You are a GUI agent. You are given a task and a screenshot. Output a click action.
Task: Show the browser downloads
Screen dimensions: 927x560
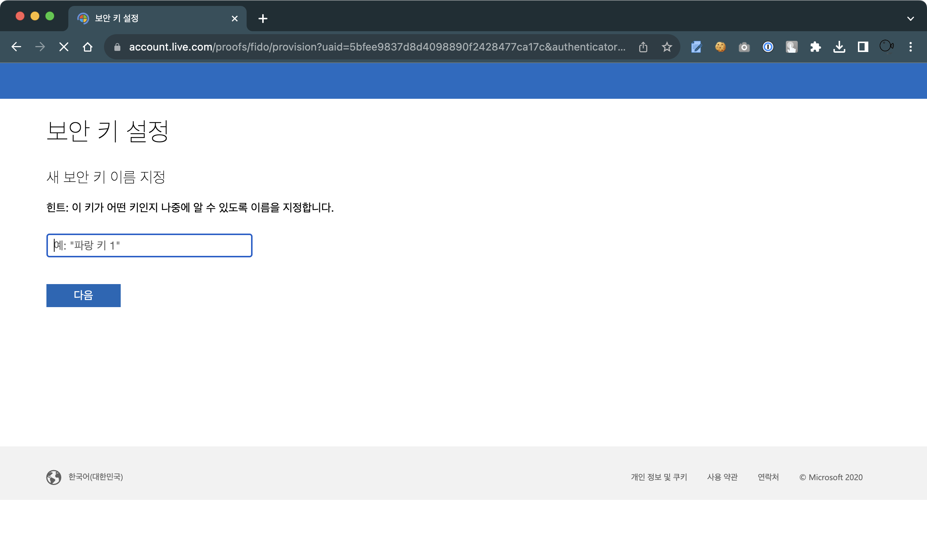[x=839, y=47]
